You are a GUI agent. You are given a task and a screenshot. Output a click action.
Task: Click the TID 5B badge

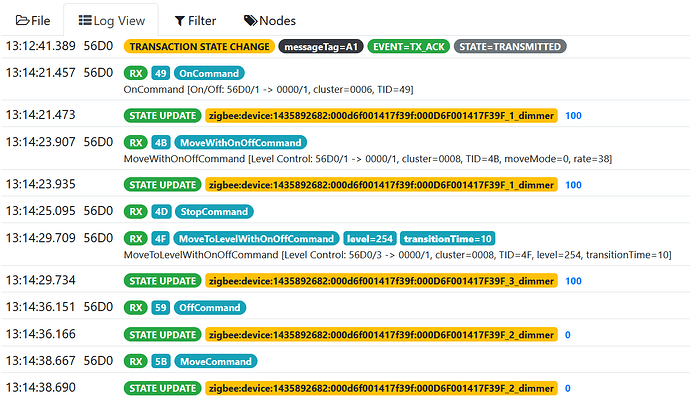point(161,361)
